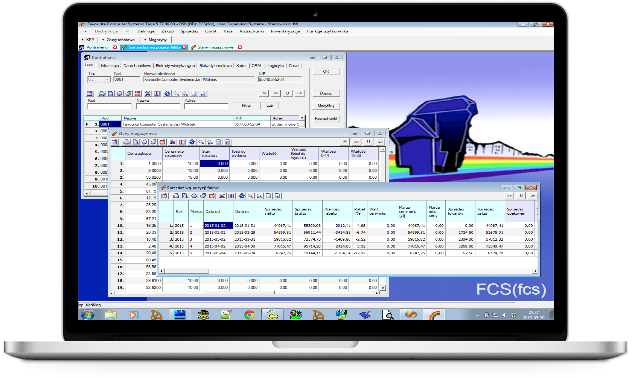Image resolution: width=632 pixels, height=378 pixels.
Task: Click the rainbow app icon on taskbar
Action: coord(434,315)
